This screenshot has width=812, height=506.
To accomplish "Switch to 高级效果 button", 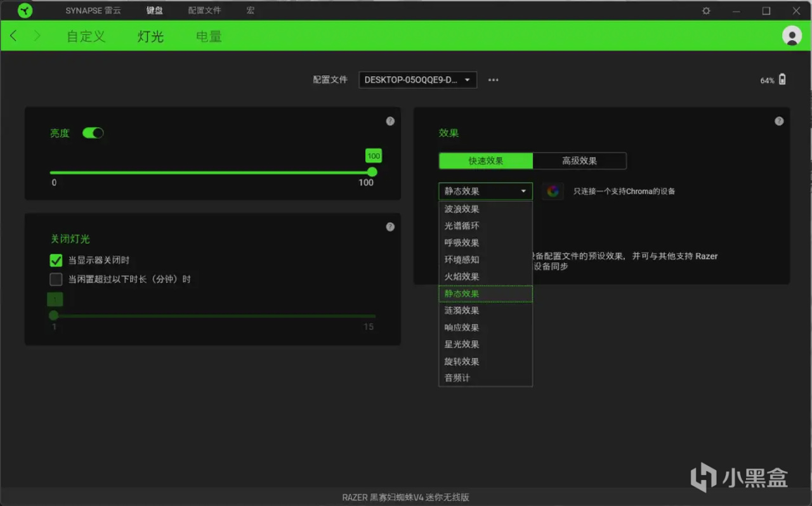I will [580, 161].
